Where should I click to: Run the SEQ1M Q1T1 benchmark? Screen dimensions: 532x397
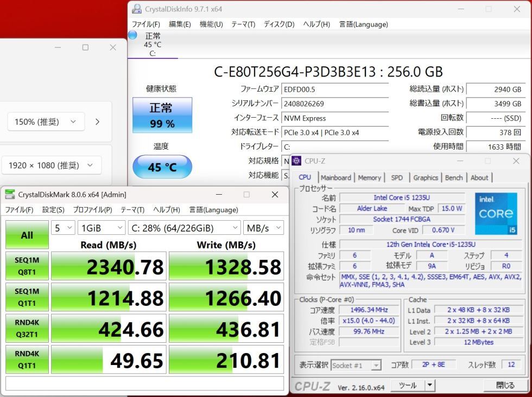(27, 297)
